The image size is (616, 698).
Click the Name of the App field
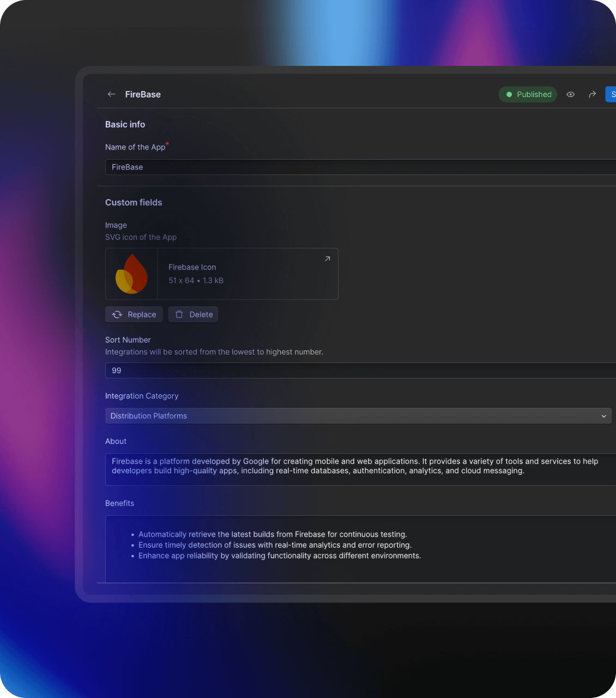360,167
